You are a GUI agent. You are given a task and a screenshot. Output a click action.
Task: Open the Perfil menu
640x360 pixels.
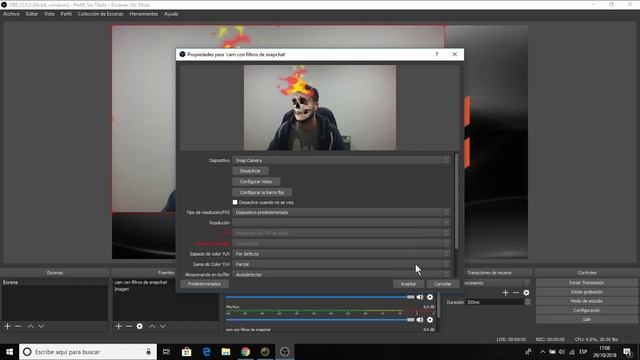pyautogui.click(x=66, y=14)
